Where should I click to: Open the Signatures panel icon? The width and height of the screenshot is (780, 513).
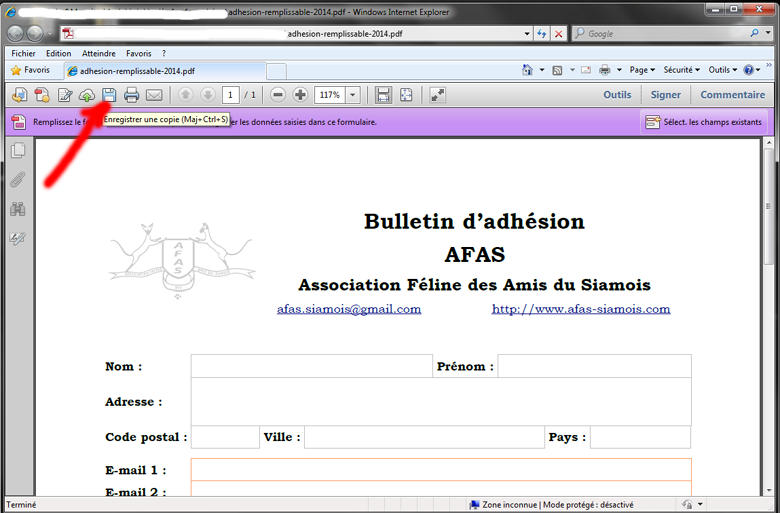tap(18, 238)
